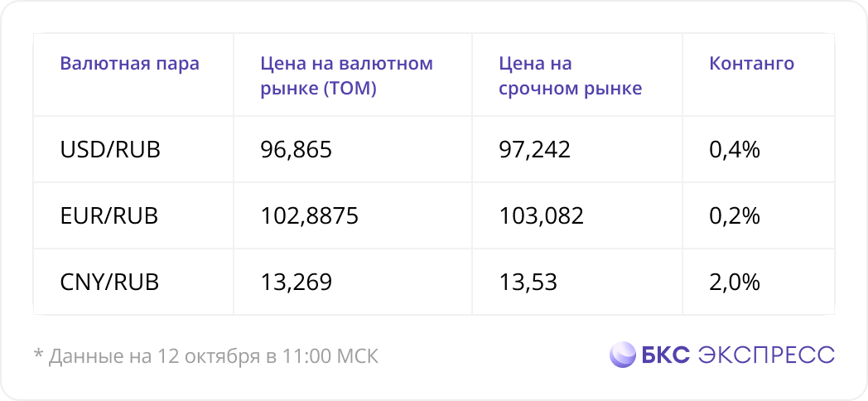Select the Цена на срочном рынке header
Screen dimensions: 868x401
tap(570, 76)
